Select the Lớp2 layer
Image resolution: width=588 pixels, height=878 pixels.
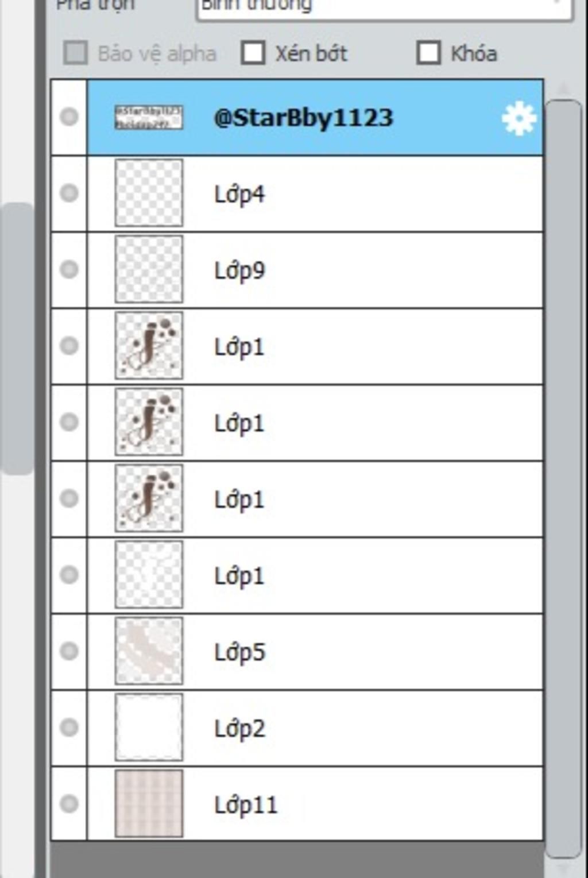click(315, 728)
